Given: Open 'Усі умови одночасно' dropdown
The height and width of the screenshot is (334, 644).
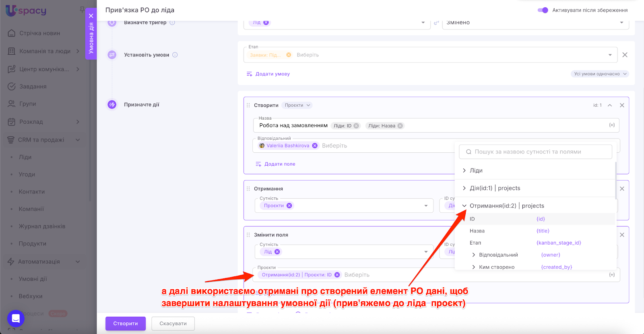Looking at the screenshot, I should click(x=600, y=74).
